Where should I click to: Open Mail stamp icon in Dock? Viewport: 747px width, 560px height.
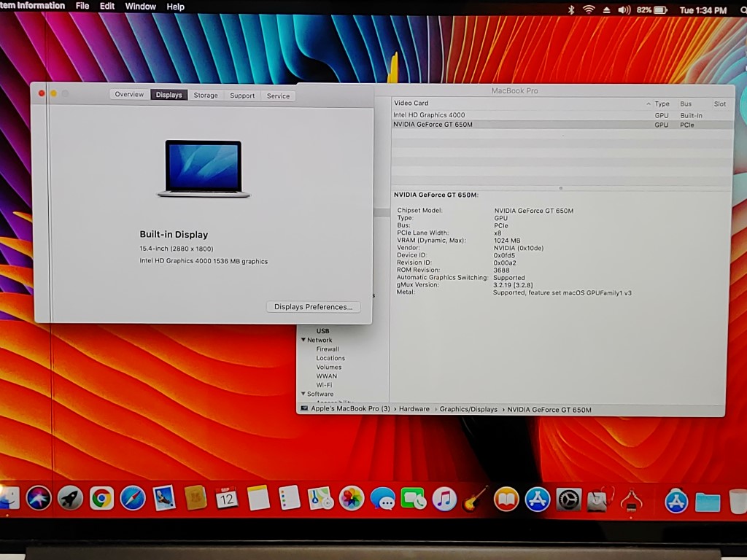click(164, 499)
